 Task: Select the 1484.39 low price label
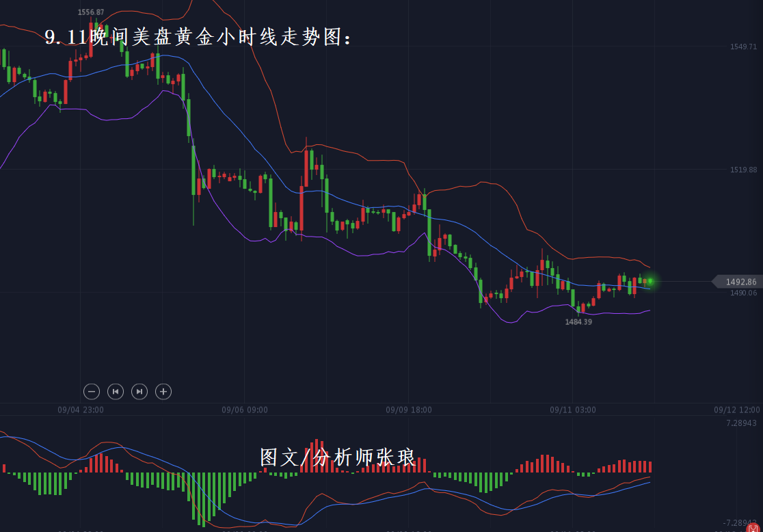click(578, 322)
